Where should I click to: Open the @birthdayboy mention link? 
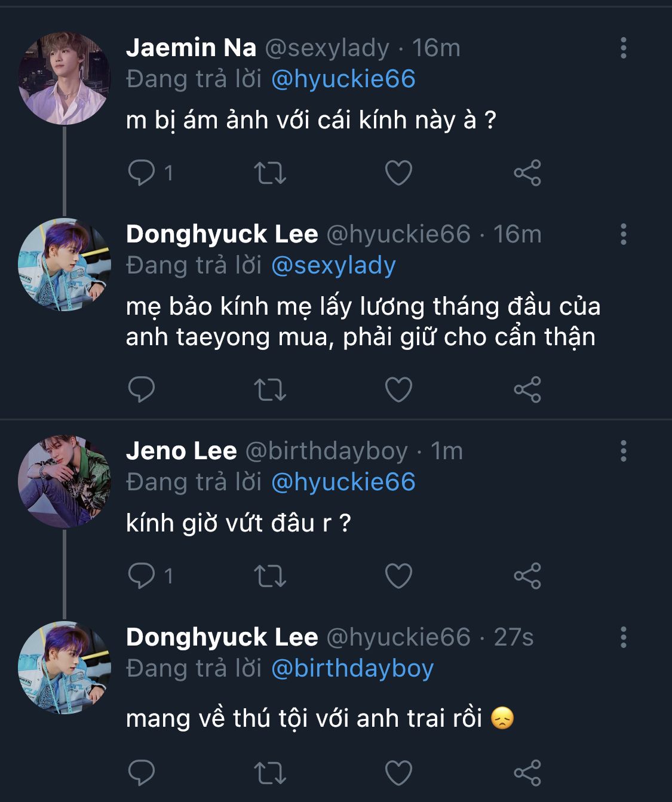[x=352, y=669]
